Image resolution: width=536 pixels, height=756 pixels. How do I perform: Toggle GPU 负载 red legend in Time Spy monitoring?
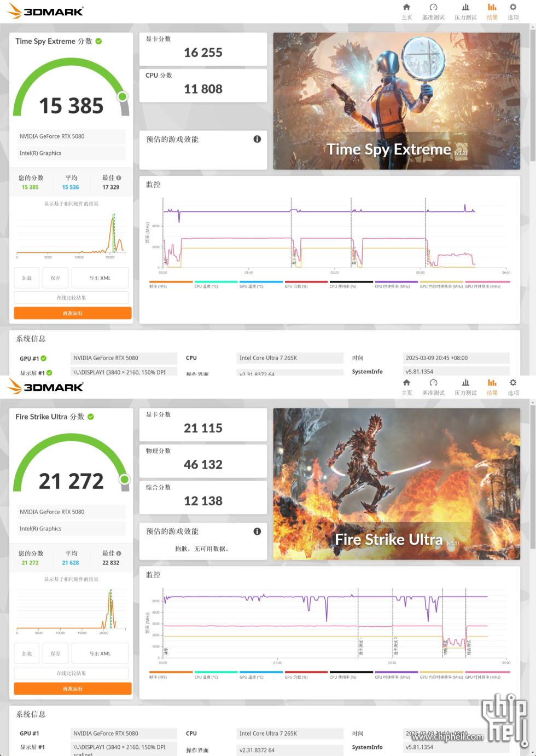click(306, 284)
